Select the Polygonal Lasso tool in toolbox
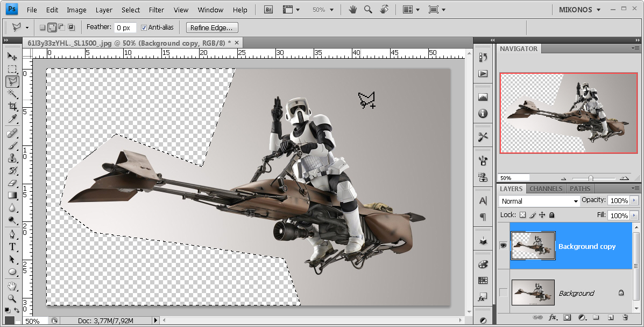 tap(12, 81)
